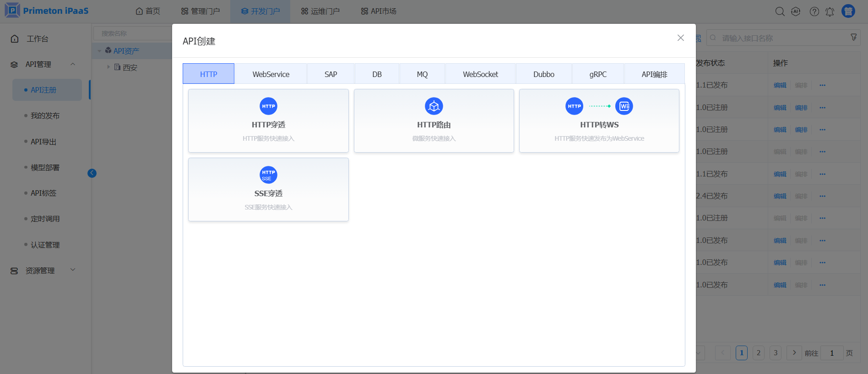
Task: Choose the HTTP路由 cube icon
Action: pyautogui.click(x=434, y=106)
